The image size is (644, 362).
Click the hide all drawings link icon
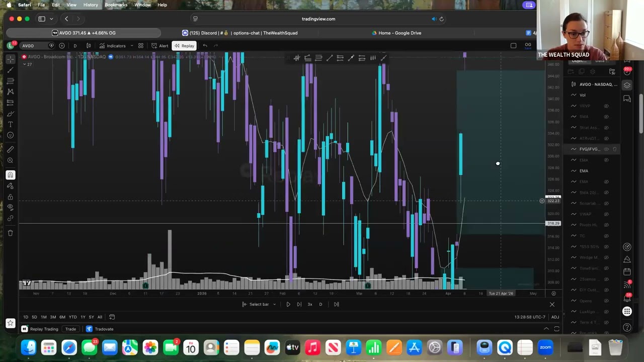click(10, 218)
